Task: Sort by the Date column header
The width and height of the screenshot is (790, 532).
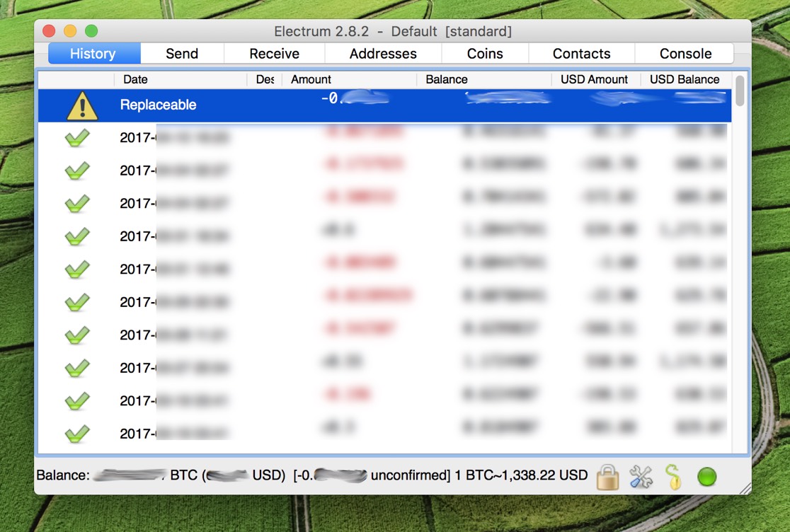Action: click(x=181, y=79)
